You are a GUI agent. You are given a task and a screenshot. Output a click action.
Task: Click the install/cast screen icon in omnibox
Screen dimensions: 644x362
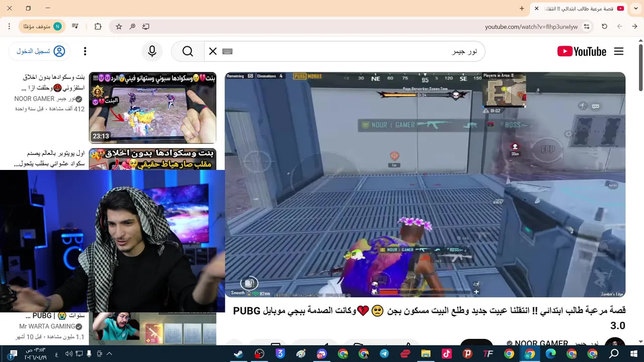tap(146, 27)
